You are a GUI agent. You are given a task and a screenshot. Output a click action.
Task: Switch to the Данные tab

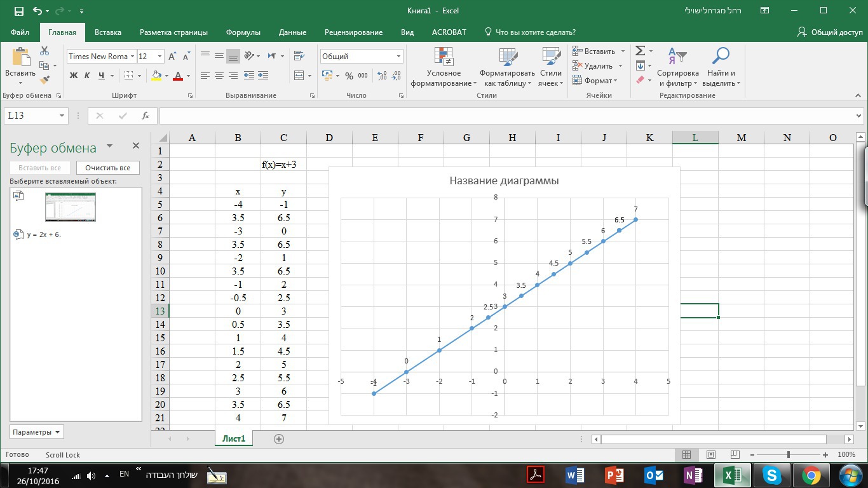coord(292,32)
